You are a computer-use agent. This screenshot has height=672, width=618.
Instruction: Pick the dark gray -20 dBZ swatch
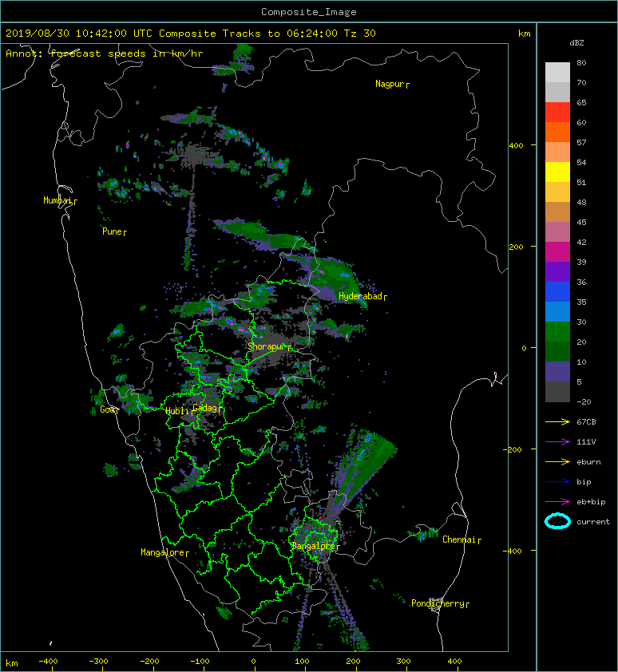(557, 392)
